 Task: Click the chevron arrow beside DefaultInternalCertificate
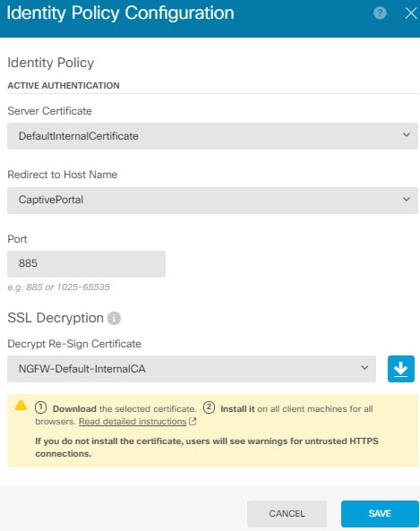tap(407, 135)
